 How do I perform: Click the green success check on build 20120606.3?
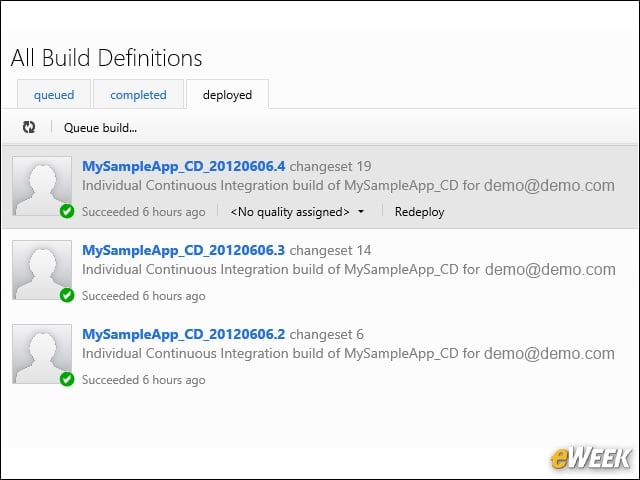tap(67, 295)
